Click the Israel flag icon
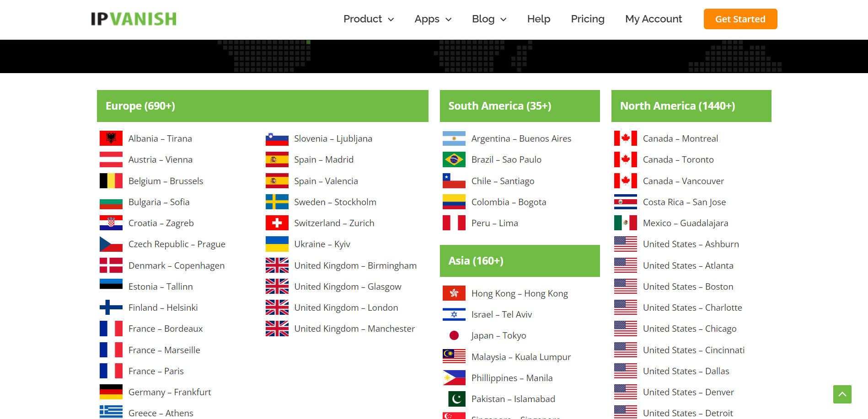 pos(454,314)
